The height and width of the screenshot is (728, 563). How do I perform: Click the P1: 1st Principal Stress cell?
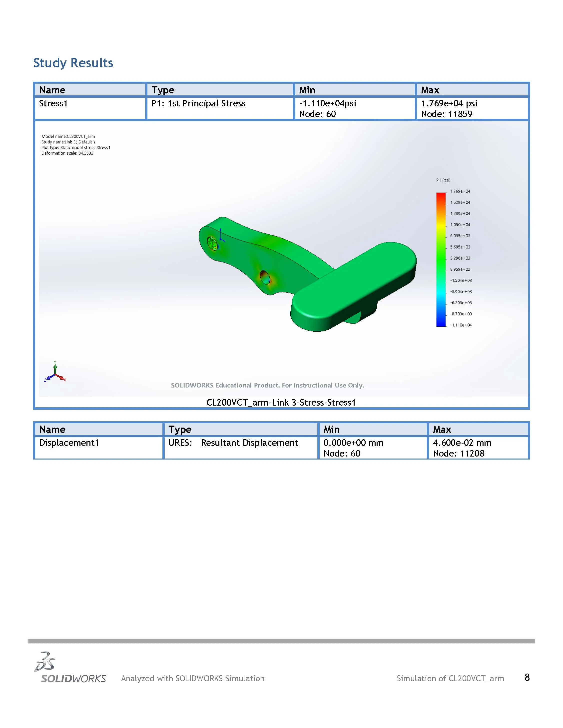click(198, 104)
